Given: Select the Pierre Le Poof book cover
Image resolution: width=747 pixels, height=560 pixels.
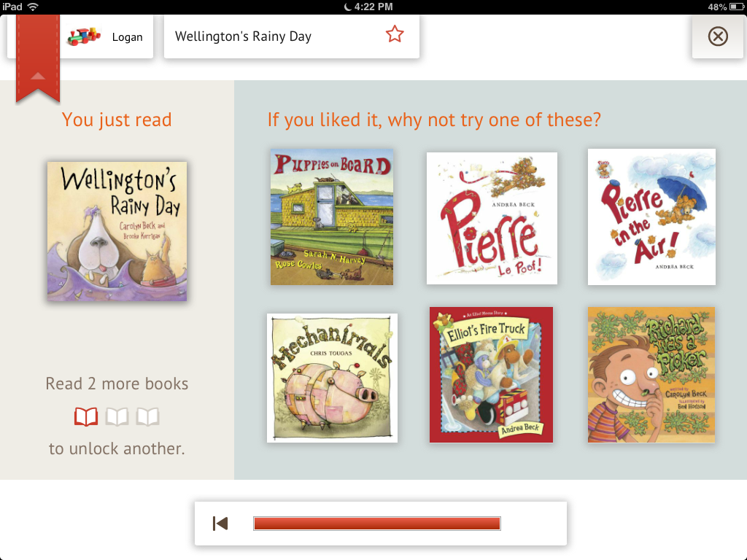Looking at the screenshot, I should pyautogui.click(x=492, y=218).
